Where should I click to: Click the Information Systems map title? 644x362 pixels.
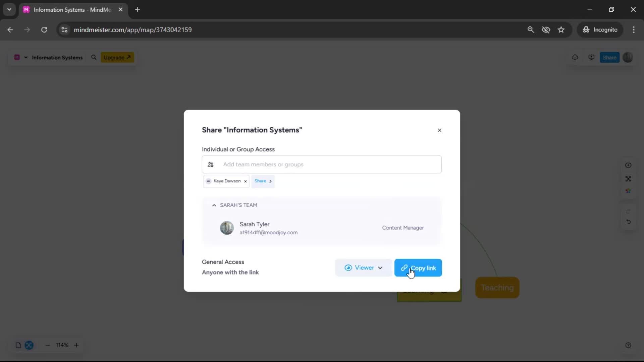(57, 58)
